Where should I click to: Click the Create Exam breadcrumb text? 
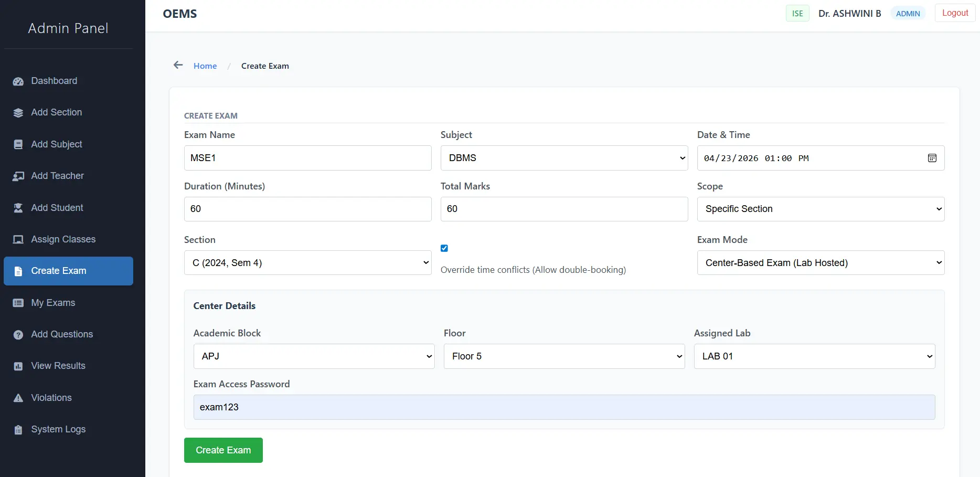coord(265,66)
